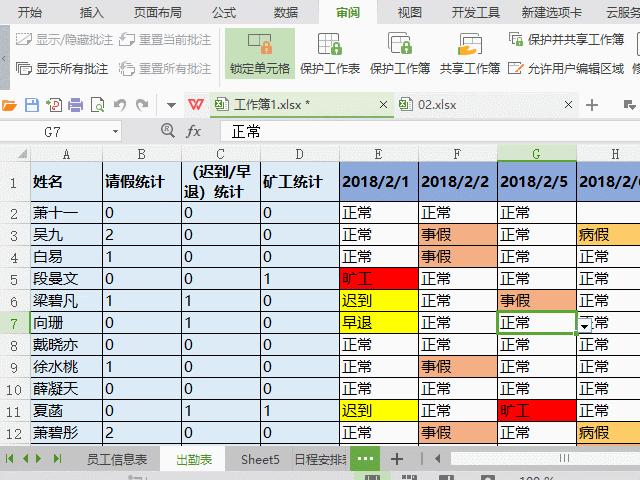
Task: Open file with the folder icon
Action: coord(9,105)
